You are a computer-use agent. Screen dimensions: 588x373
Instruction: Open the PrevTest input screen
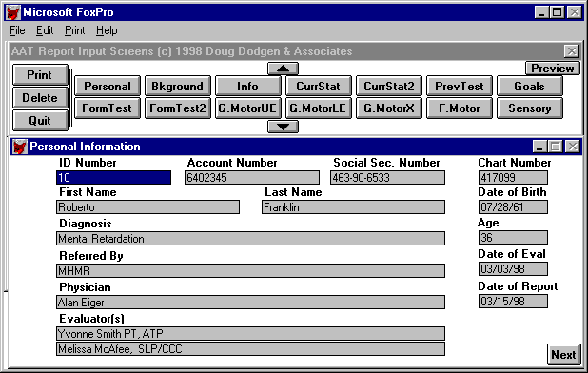(460, 87)
